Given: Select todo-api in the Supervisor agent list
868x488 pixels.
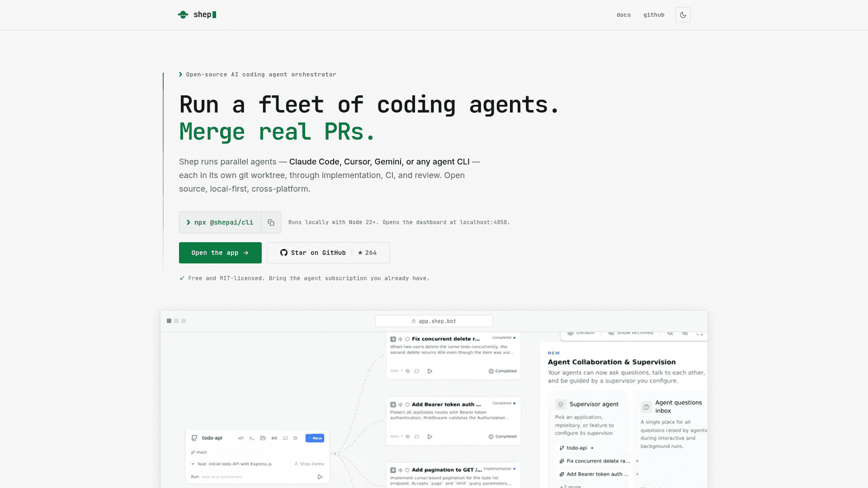Looking at the screenshot, I should (577, 448).
